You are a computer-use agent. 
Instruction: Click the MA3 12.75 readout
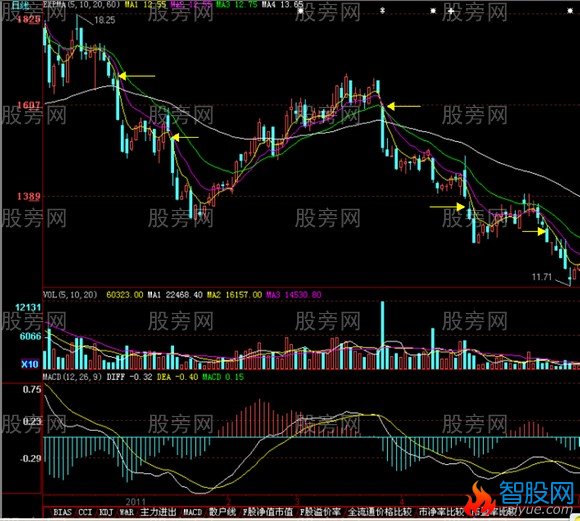pyautogui.click(x=236, y=5)
